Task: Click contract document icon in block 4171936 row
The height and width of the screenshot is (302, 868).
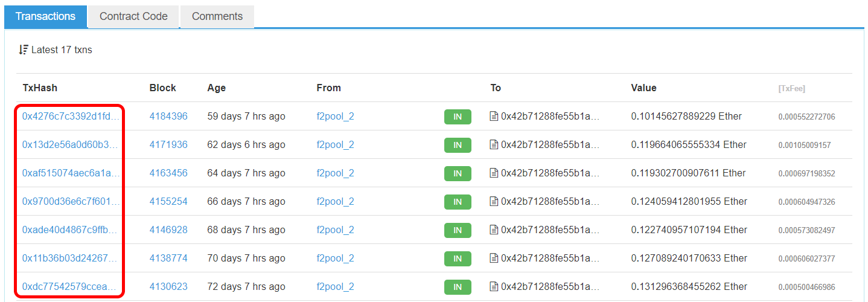Action: pos(494,144)
